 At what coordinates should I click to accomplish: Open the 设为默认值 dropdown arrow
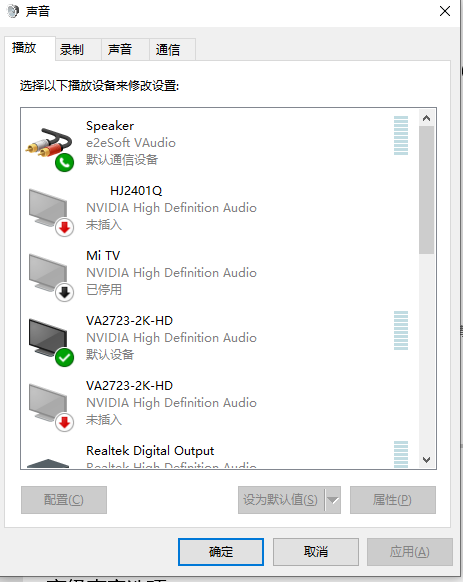(333, 500)
